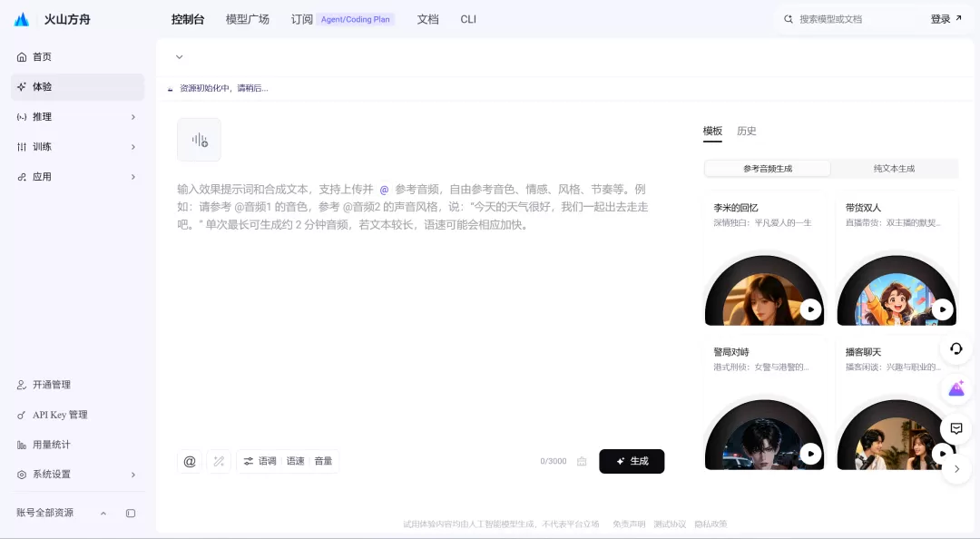Click the search magnifier icon

click(789, 19)
